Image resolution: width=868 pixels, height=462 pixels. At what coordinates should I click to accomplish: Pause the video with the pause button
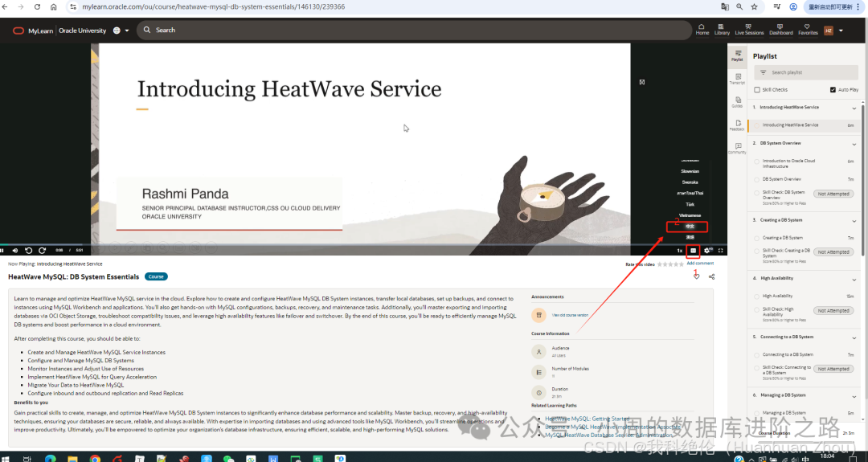[2, 251]
